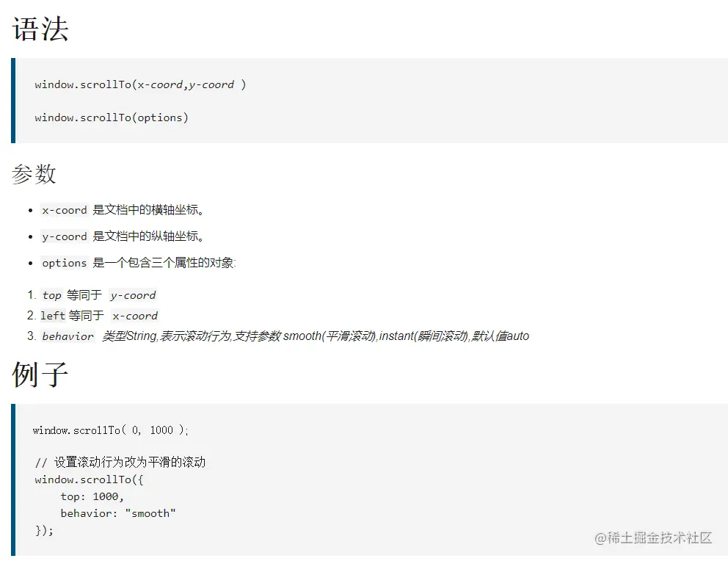Click the x-coord inline code bullet
728x561 pixels.
click(65, 210)
